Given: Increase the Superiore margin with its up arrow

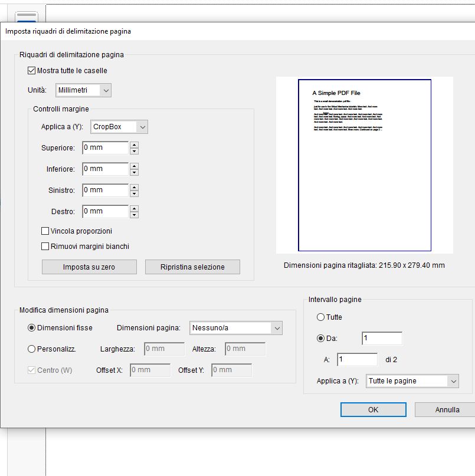Looking at the screenshot, I should pos(135,145).
